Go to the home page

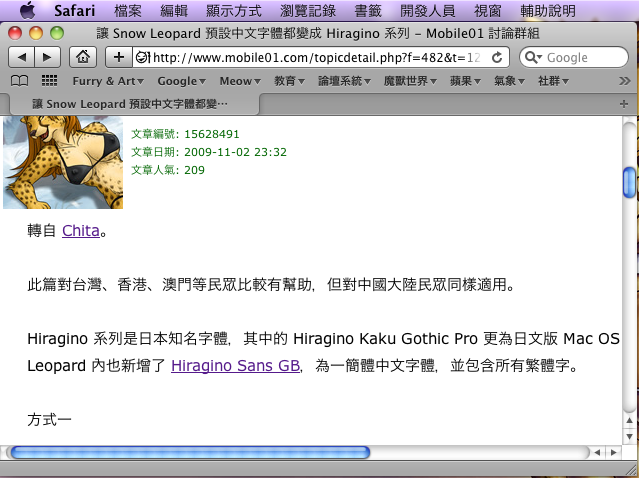83,57
